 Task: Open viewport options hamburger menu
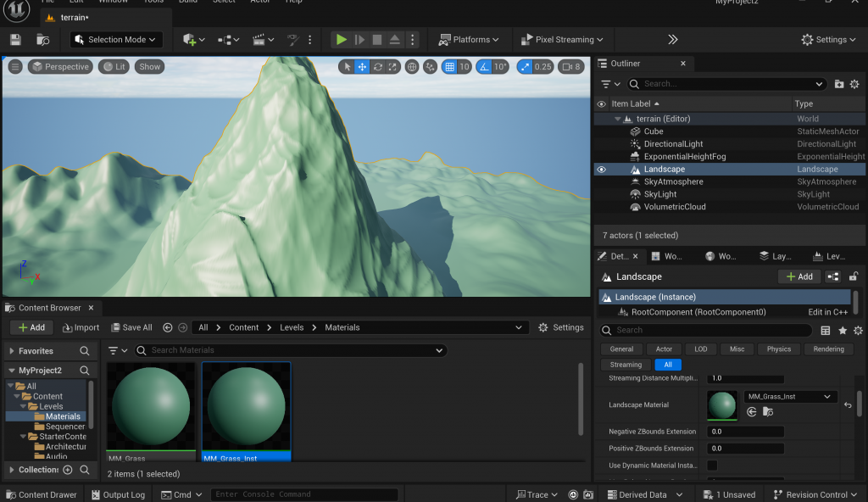(x=15, y=66)
